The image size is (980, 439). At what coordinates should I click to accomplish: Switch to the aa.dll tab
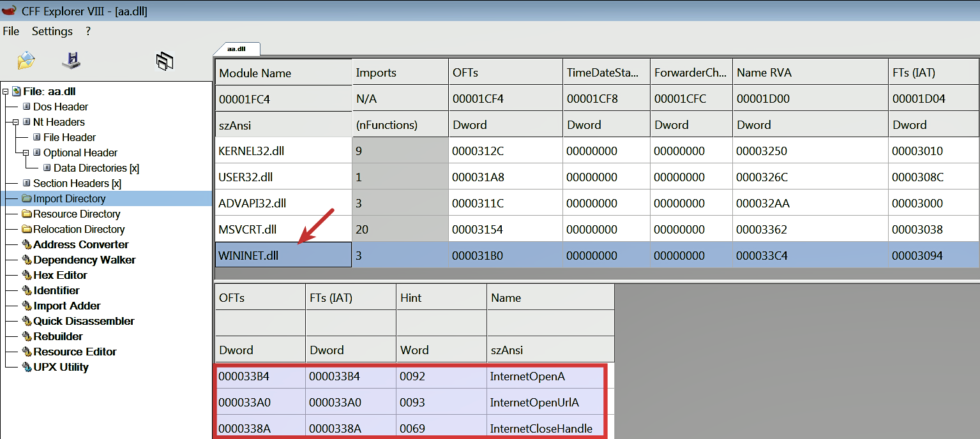[236, 48]
